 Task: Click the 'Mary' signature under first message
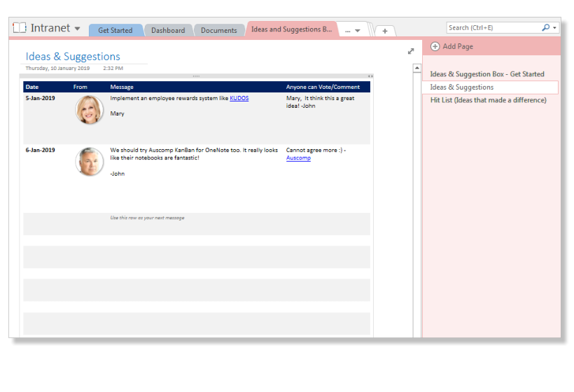[x=117, y=113]
